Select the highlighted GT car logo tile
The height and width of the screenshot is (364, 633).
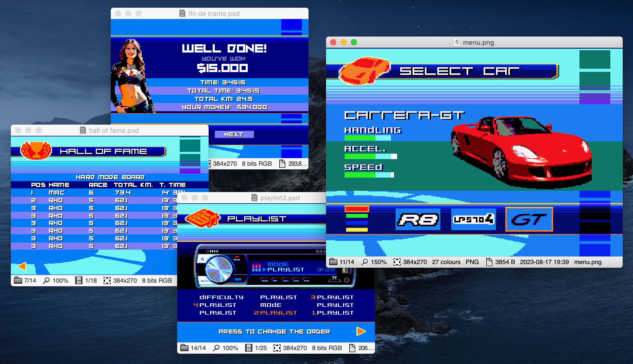point(529,219)
